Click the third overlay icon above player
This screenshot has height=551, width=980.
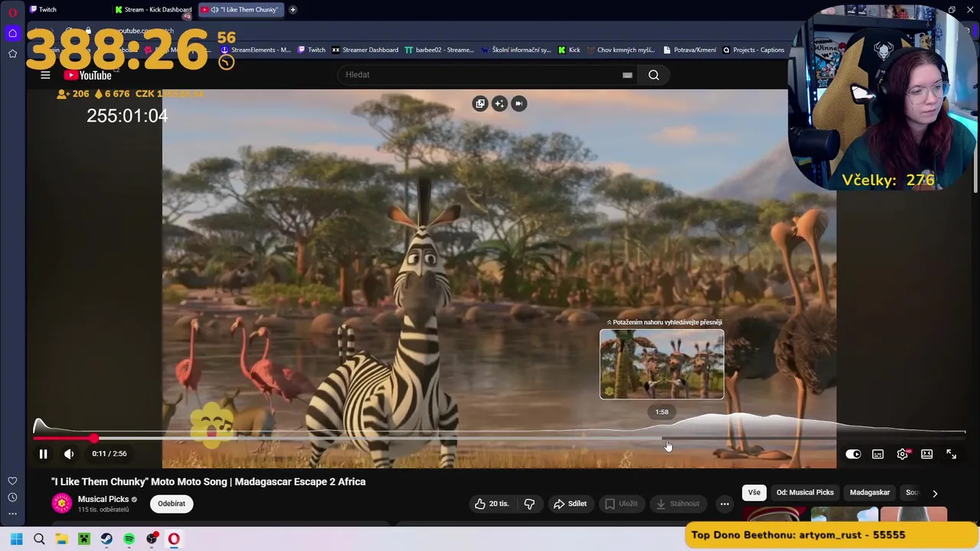(518, 103)
